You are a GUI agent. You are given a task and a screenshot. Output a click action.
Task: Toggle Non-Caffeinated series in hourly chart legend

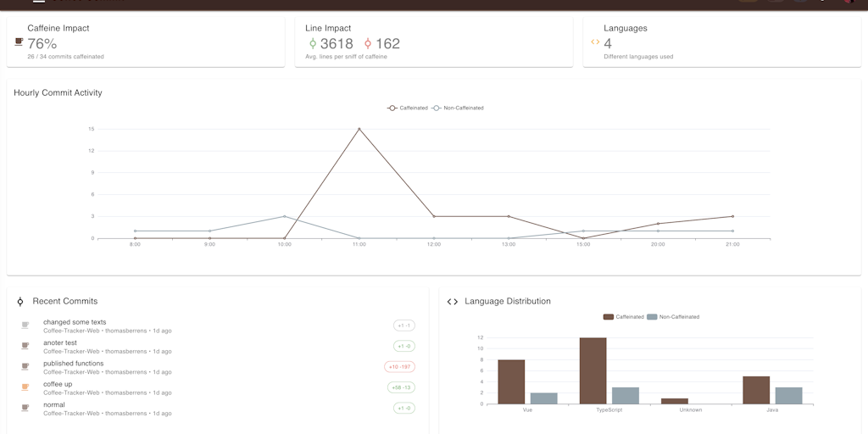point(457,108)
